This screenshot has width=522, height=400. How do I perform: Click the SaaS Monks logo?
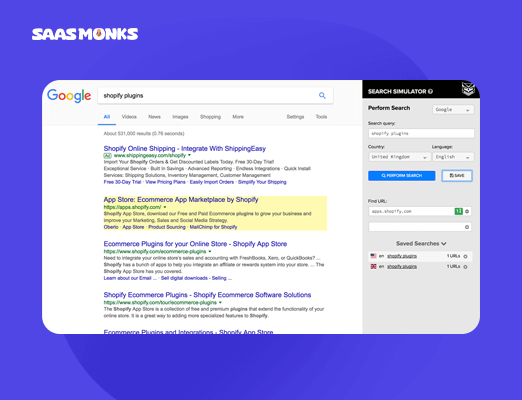click(85, 34)
